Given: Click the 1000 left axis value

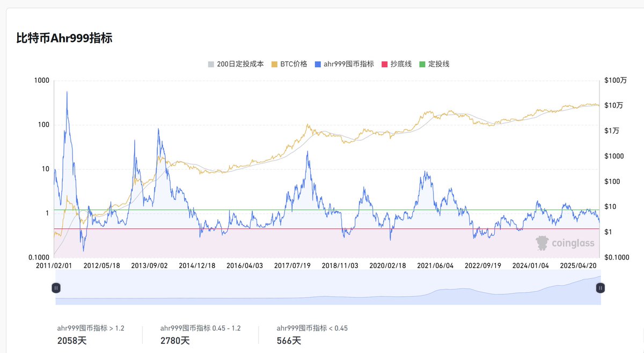Looking at the screenshot, I should [x=42, y=81].
